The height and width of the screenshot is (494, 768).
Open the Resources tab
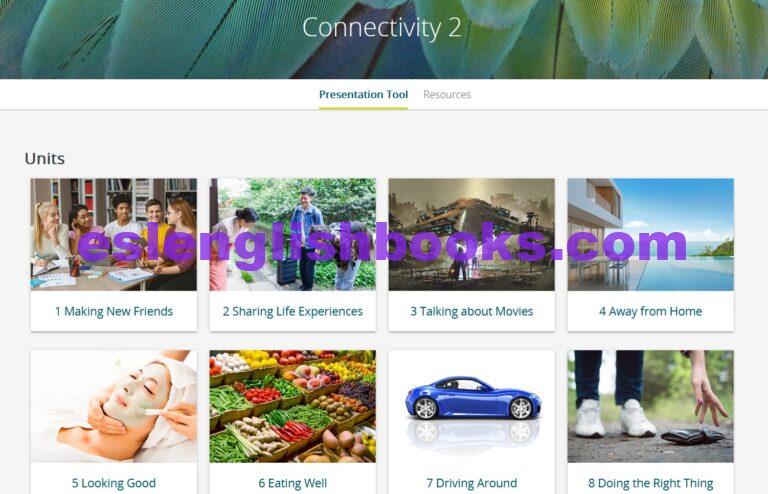point(447,94)
